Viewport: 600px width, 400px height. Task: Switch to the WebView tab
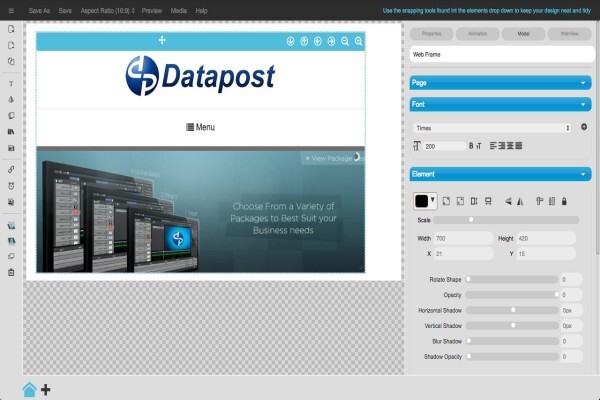pos(569,34)
